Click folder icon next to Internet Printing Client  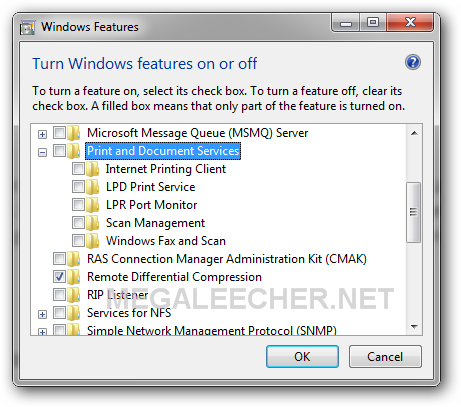tap(93, 169)
